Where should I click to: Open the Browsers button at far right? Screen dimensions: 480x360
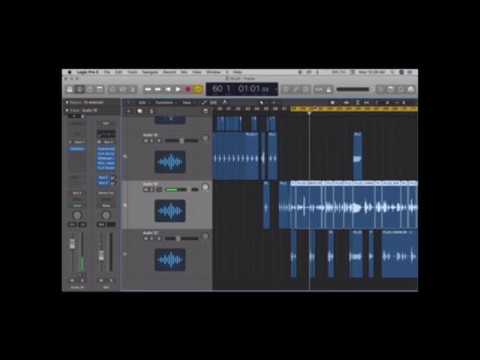coord(411,89)
